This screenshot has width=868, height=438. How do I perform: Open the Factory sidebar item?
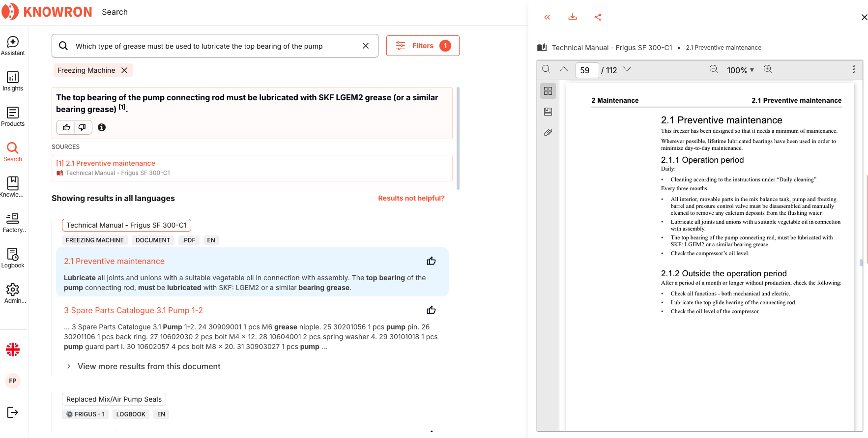[13, 223]
